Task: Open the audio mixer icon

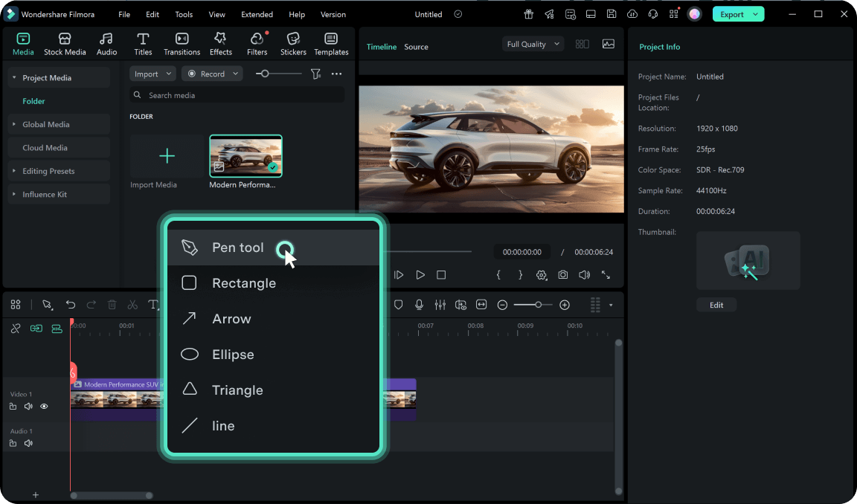Action: pos(440,305)
